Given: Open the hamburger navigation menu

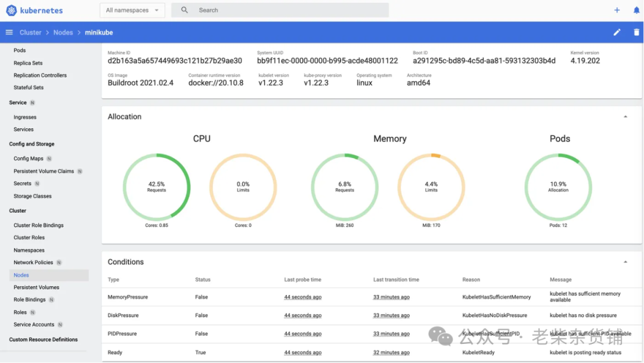Looking at the screenshot, I should [9, 32].
